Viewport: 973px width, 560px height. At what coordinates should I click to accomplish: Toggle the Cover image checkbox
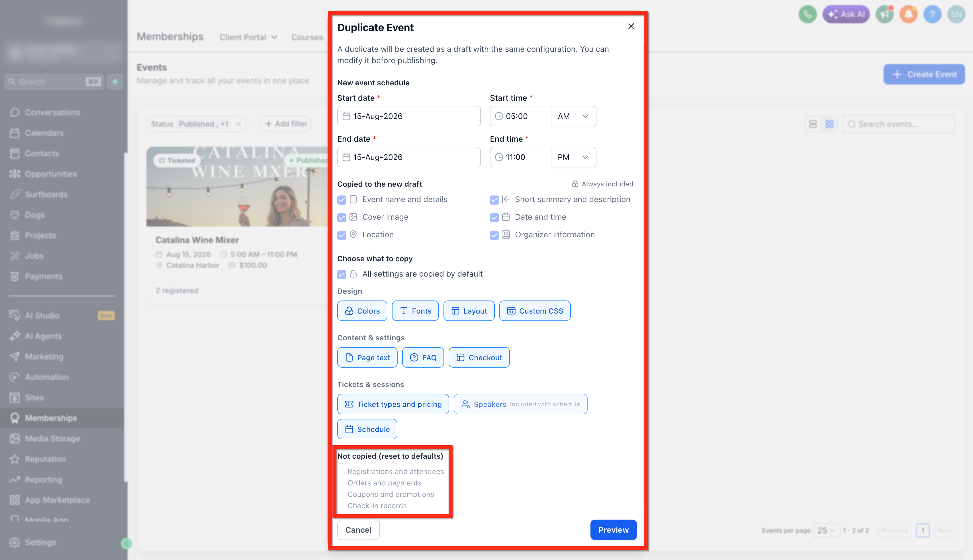point(342,217)
